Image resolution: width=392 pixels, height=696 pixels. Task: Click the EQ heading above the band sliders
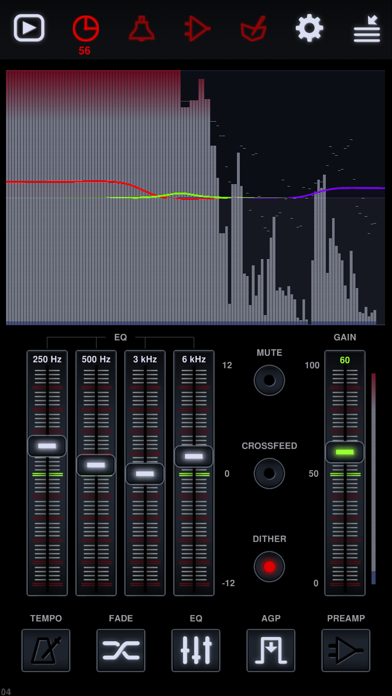[x=120, y=337]
